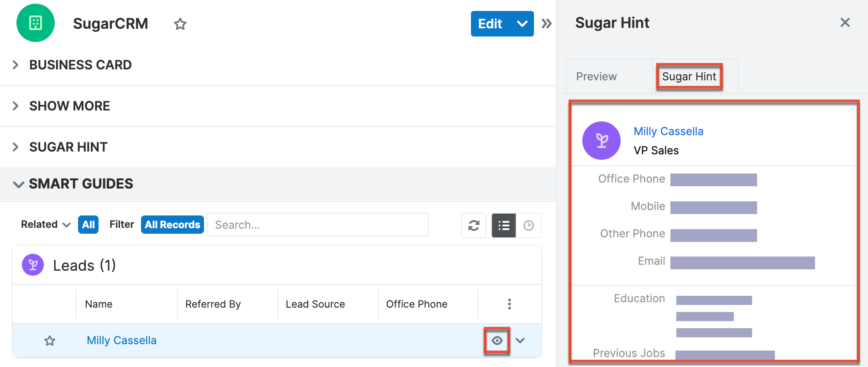Screen dimensions: 868x367
Task: Open the activity timeline clock icon
Action: [x=528, y=225]
